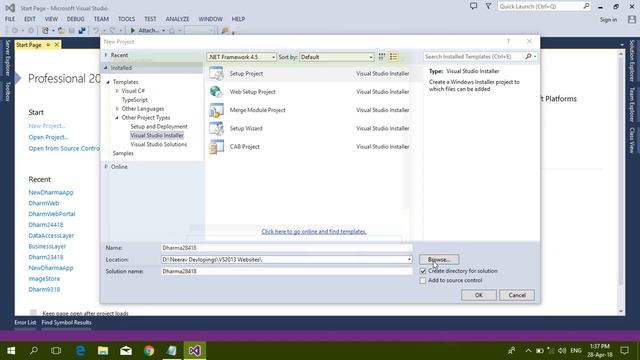
Task: Click the Quick Launch search icon
Action: point(586,6)
